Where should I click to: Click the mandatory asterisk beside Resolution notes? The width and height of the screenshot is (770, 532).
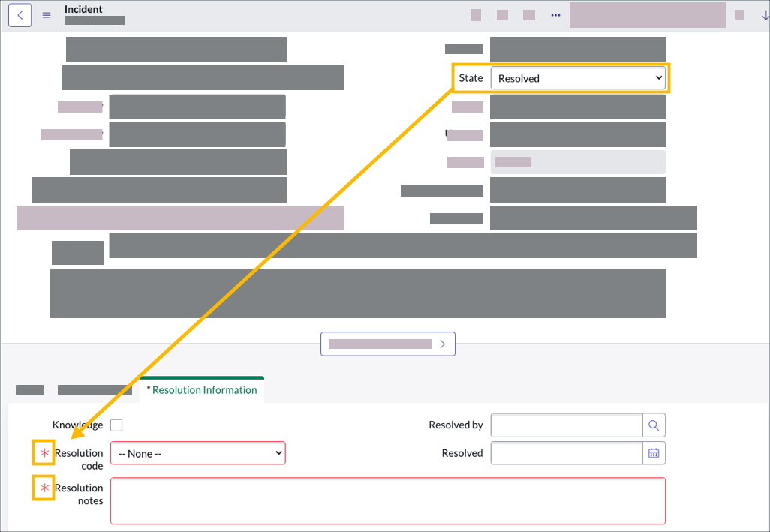click(43, 488)
